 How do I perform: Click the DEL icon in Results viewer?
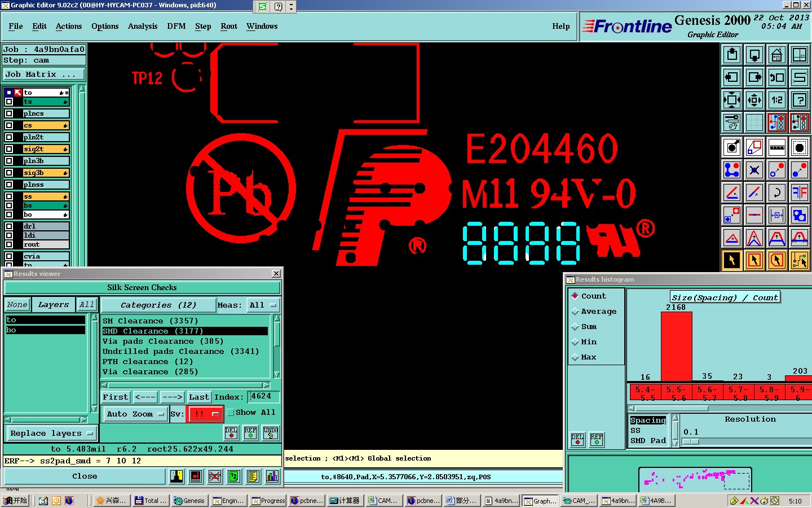231,433
